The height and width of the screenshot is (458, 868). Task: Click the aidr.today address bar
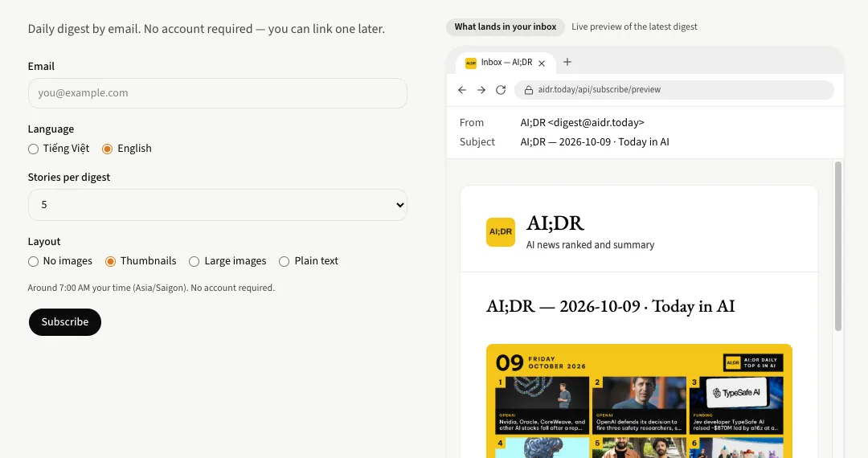(x=674, y=90)
